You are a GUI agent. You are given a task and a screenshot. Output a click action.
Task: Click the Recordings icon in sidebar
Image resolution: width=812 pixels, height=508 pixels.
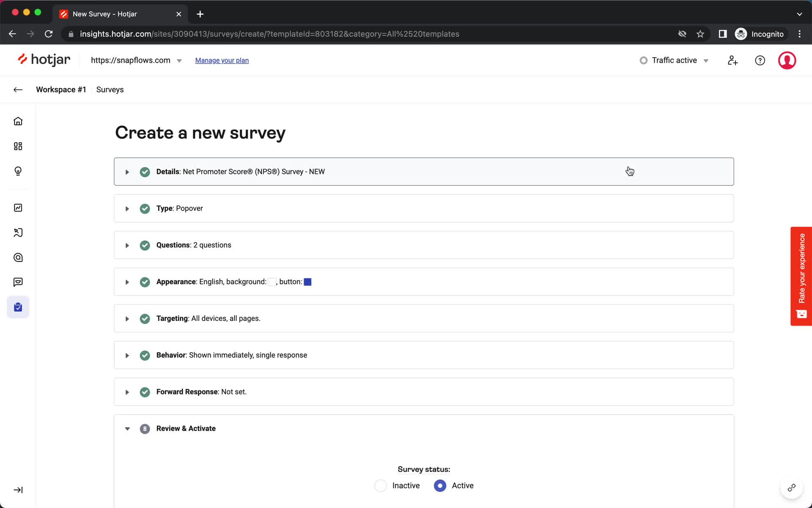point(17,232)
